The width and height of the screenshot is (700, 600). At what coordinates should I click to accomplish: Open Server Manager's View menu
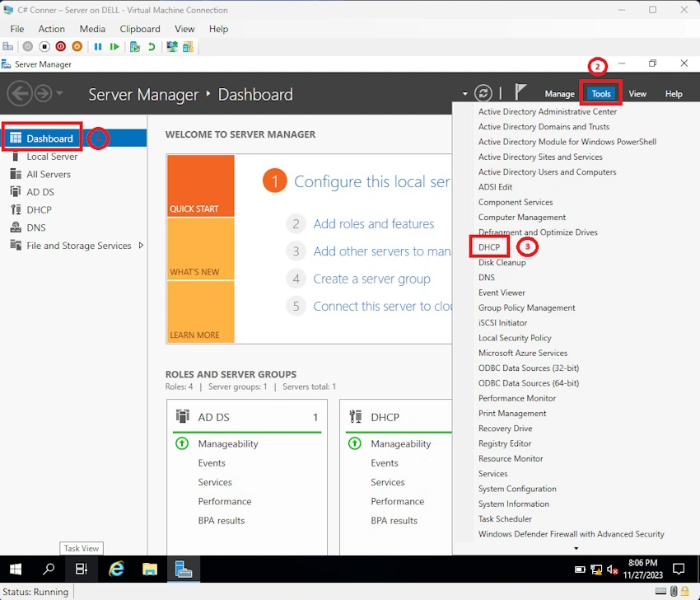click(637, 94)
